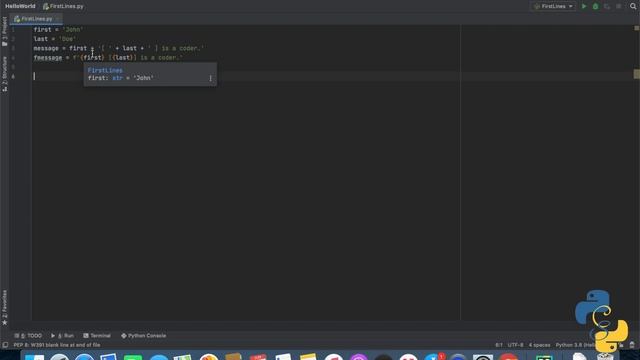Start debugging with the green bug icon
The height and width of the screenshot is (360, 640).
point(596,6)
